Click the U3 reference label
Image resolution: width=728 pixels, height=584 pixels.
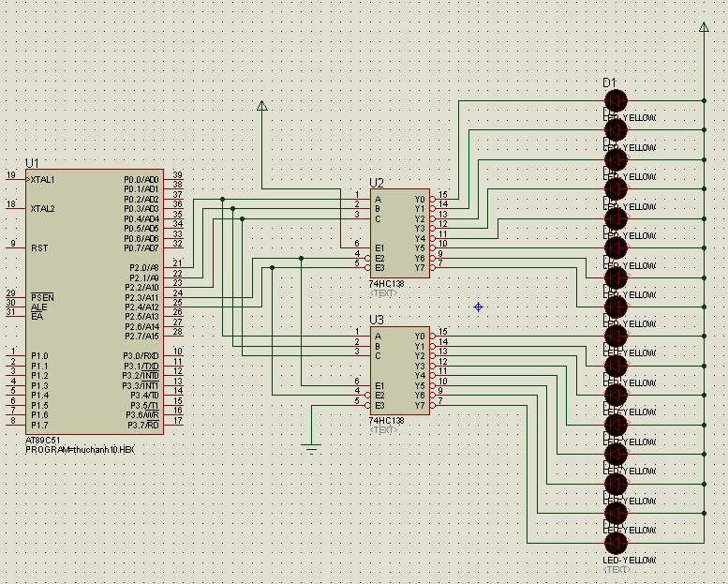coord(377,320)
